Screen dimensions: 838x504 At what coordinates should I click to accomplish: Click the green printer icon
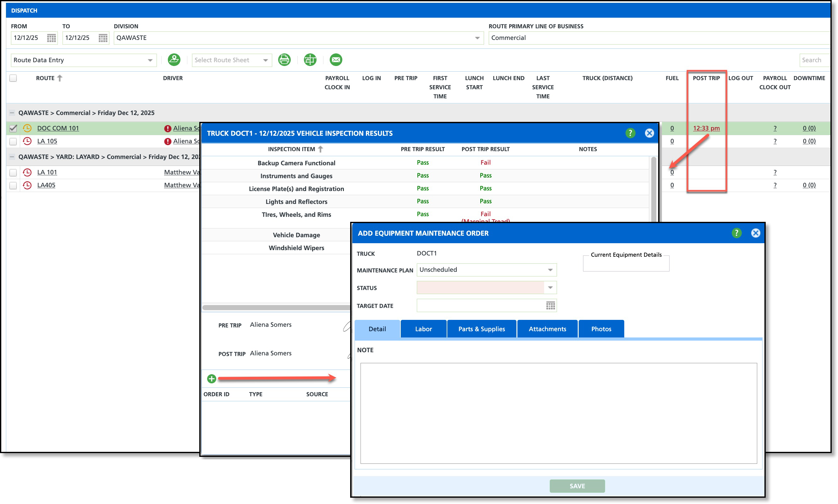[x=284, y=60]
